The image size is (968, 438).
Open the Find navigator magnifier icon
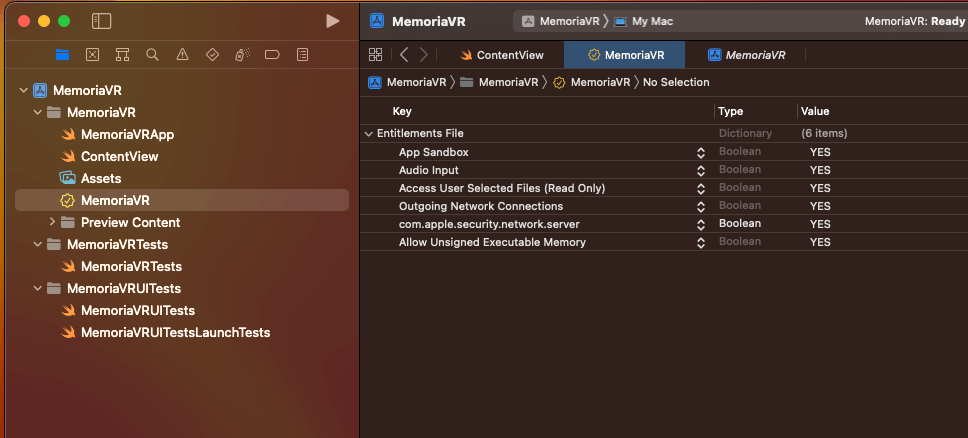coord(152,55)
